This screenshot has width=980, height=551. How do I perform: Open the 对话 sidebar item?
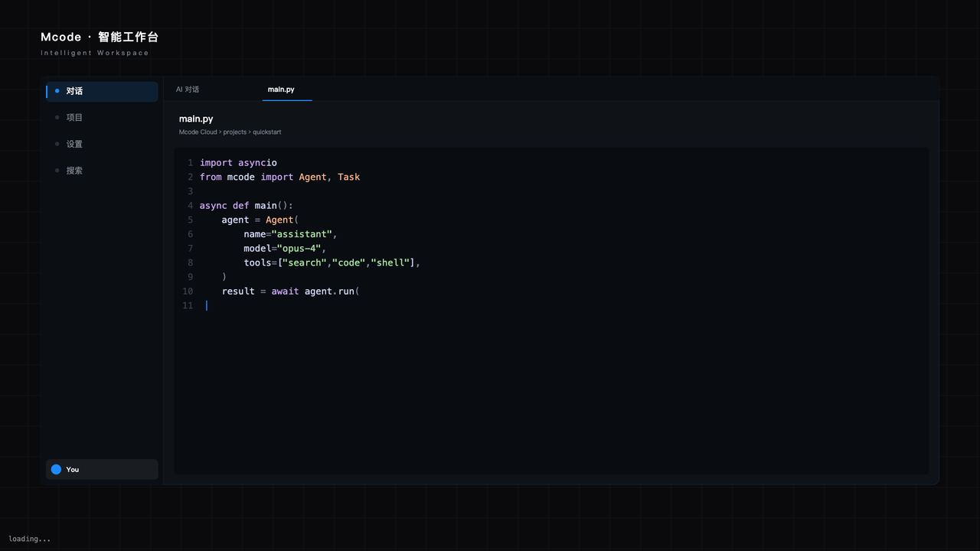102,91
